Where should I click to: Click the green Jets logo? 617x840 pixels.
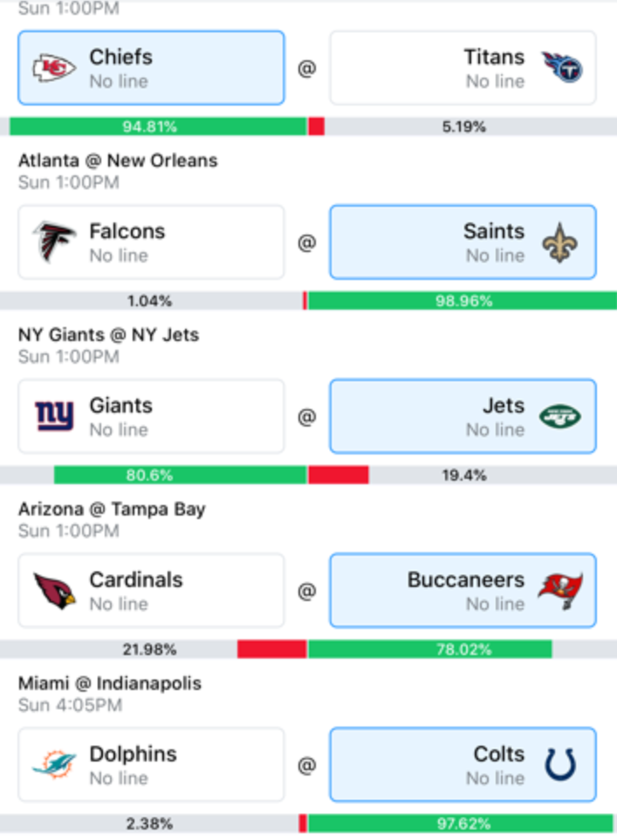560,417
